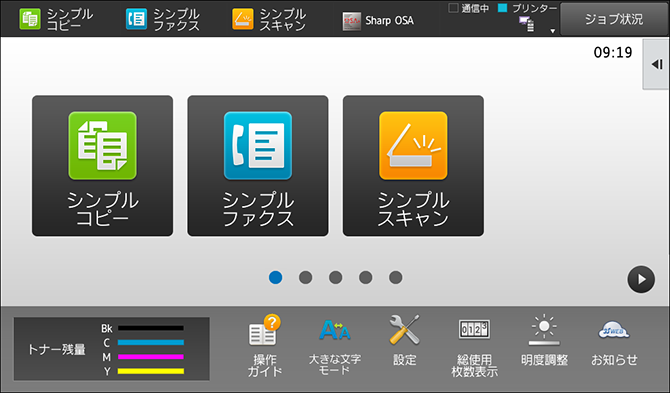Tap シンプルスキャン shortcut in top bar
The image size is (670, 393).
(x=269, y=19)
